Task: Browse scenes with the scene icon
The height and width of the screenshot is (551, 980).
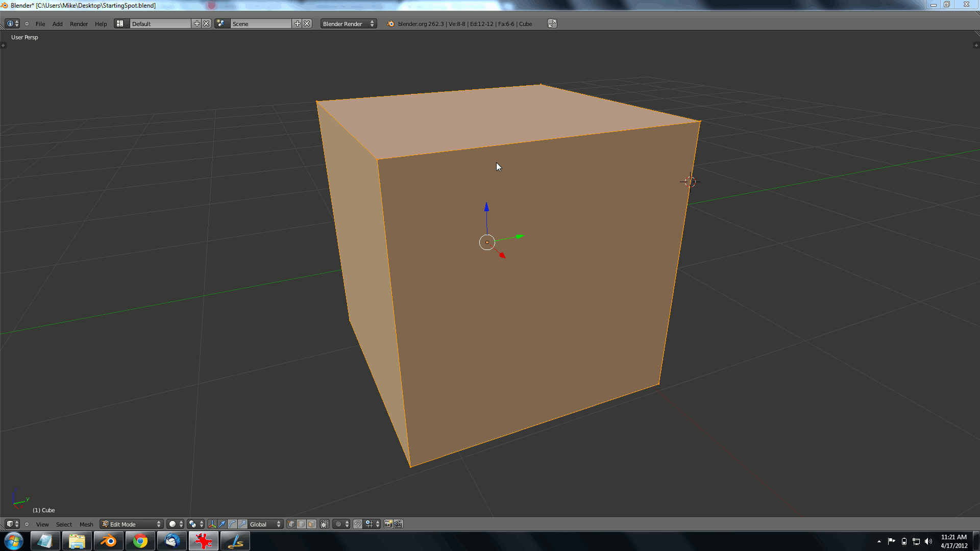Action: 221,24
